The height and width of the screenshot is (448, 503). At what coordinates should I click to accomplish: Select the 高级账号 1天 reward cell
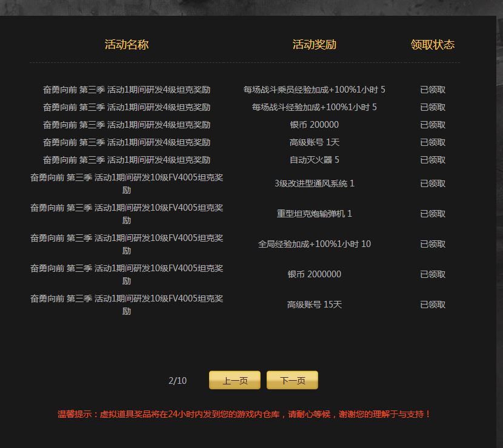tap(314, 142)
